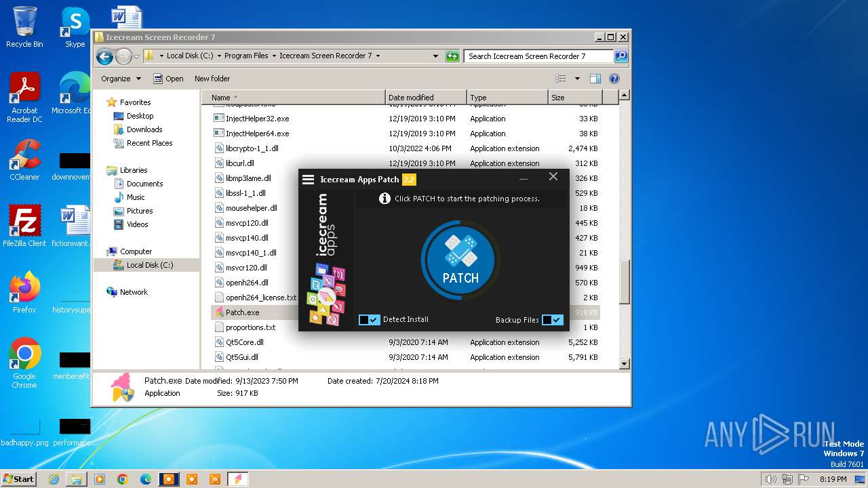Open the Skype desktop icon
The image size is (868, 488).
pyautogui.click(x=75, y=27)
